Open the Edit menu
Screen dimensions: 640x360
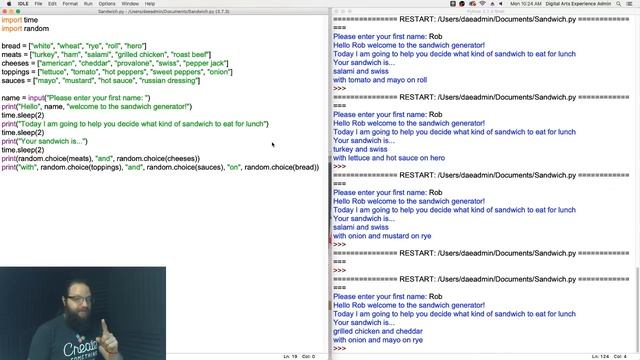pos(52,4)
